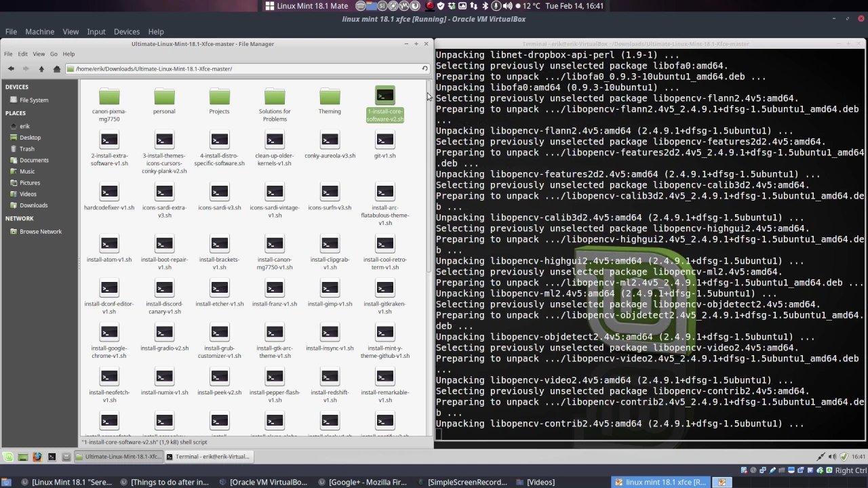Select the install-insync-v1.sh script
Image resolution: width=868 pixels, height=488 pixels.
(x=330, y=338)
